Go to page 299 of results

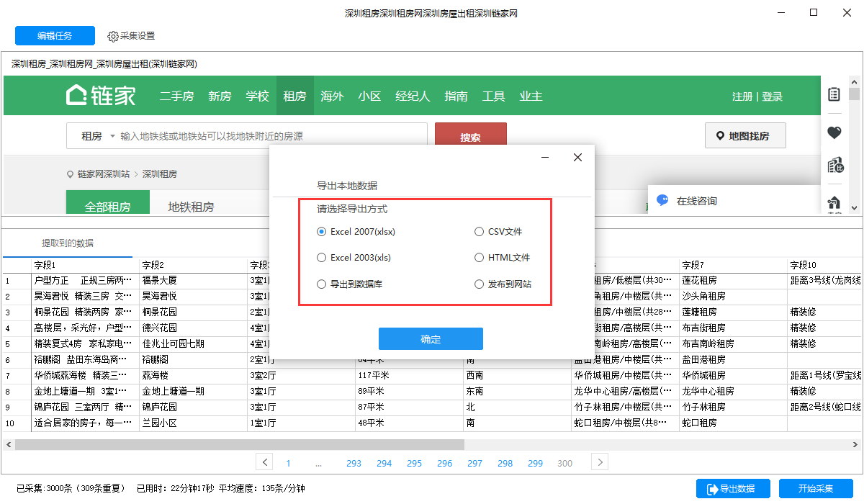point(535,463)
